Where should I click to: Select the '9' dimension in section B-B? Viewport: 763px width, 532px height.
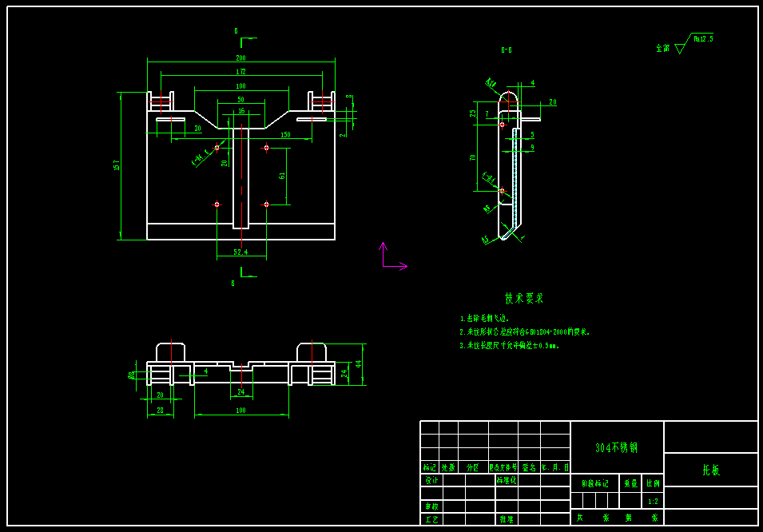[532, 147]
